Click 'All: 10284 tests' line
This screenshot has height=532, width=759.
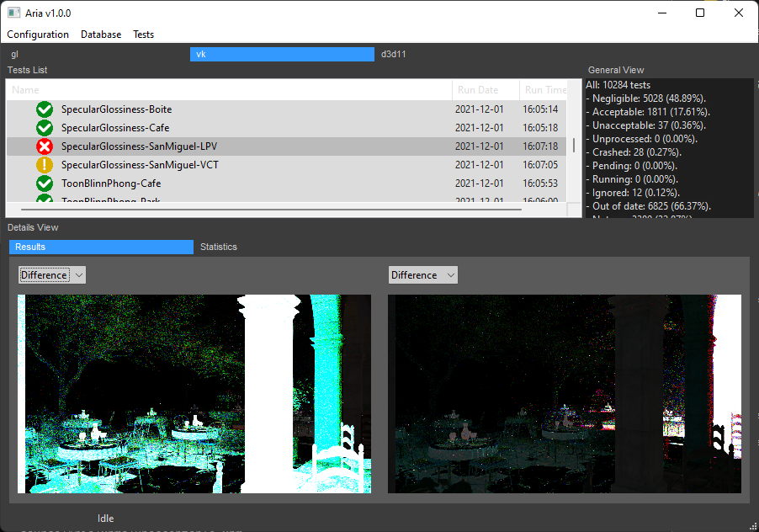click(x=618, y=85)
